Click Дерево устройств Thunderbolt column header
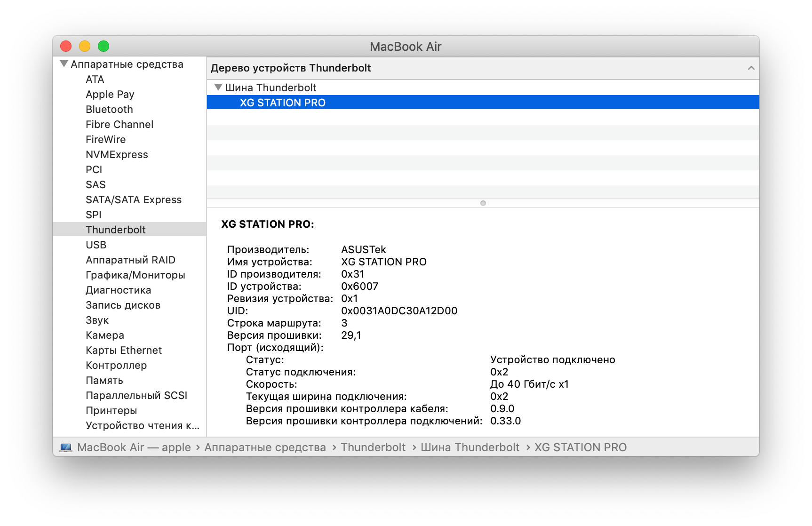The height and width of the screenshot is (526, 812). click(x=291, y=68)
